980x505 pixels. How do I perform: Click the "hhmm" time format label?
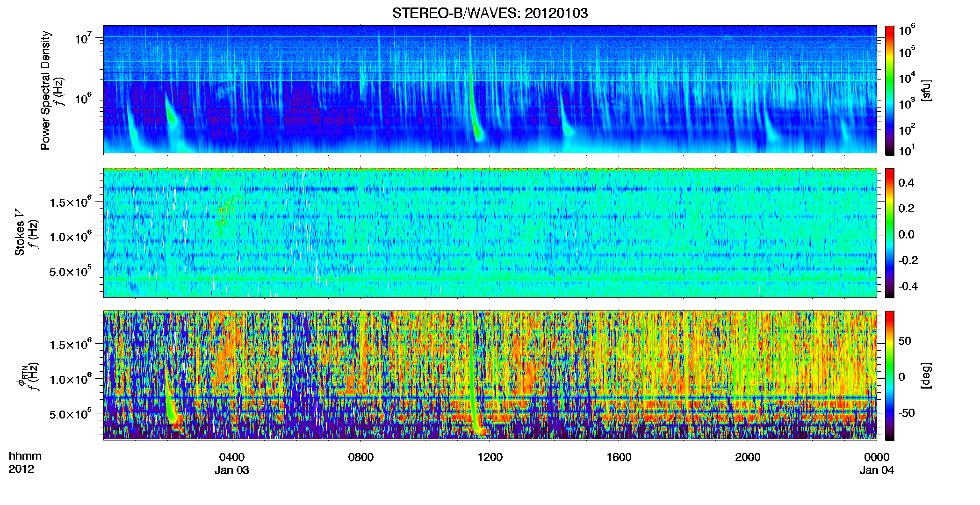(x=25, y=456)
